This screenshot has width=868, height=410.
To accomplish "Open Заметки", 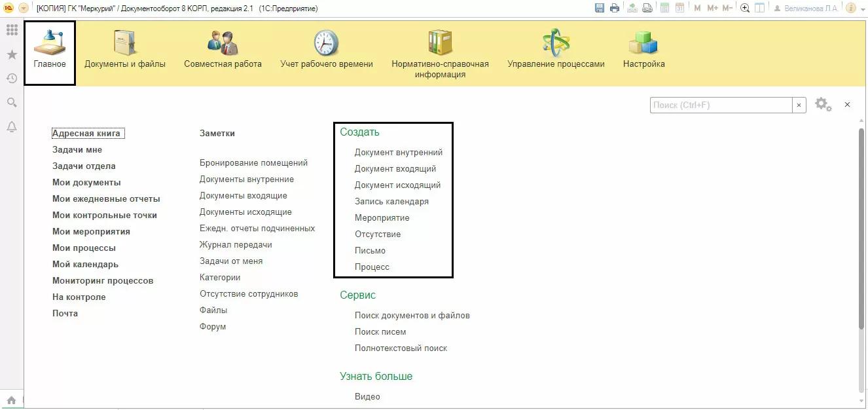I will point(217,134).
